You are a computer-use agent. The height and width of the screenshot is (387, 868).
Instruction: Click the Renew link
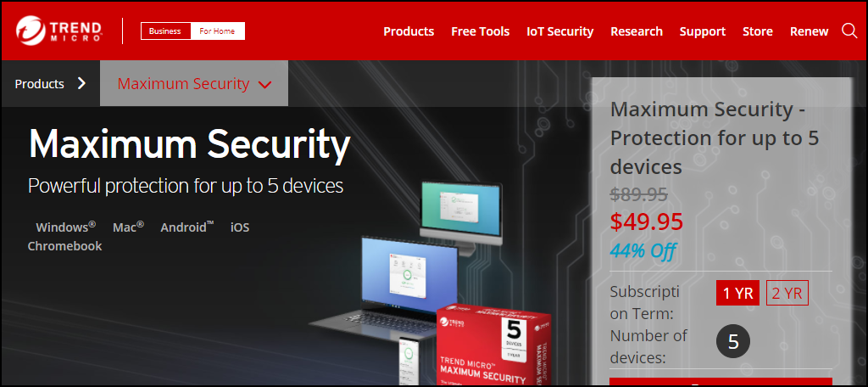pyautogui.click(x=809, y=31)
